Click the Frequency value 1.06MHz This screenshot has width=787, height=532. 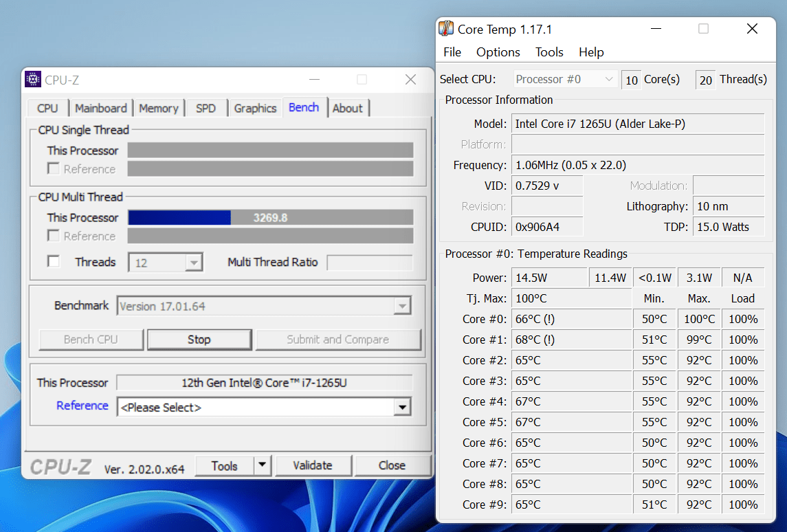[x=638, y=165]
